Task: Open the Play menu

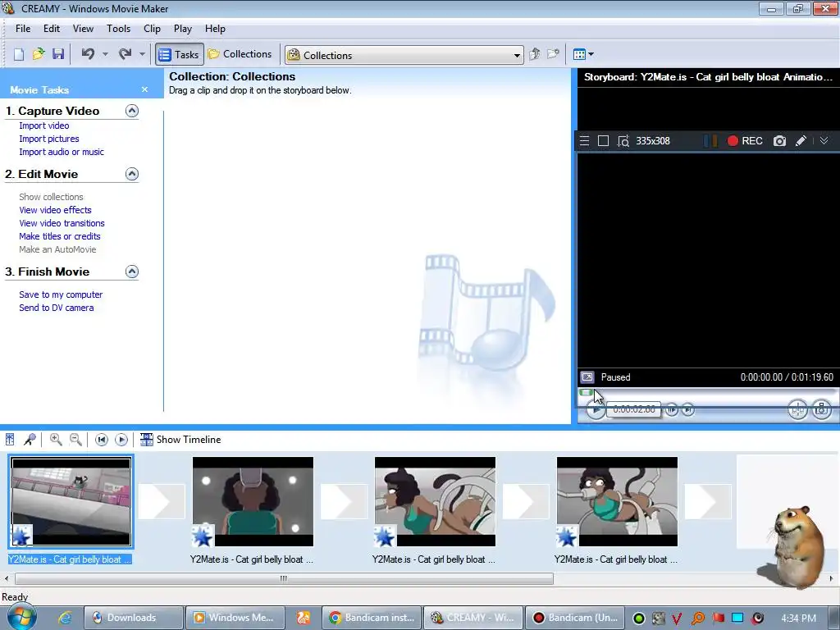Action: click(183, 29)
